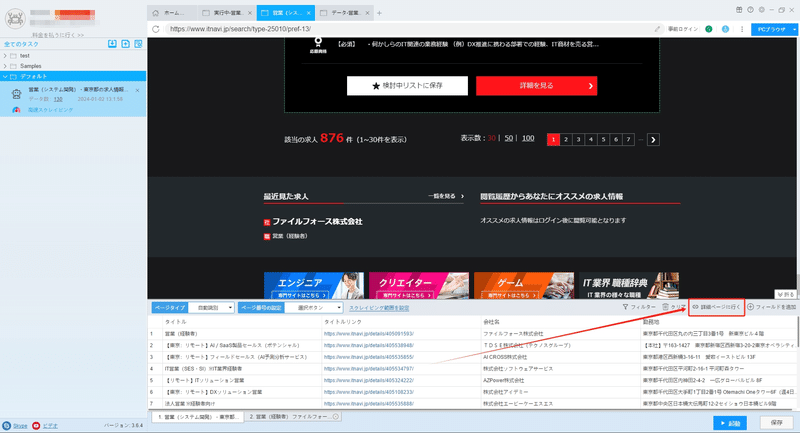
Task: Click 一覧を見る link under 最近見た求人
Action: [x=446, y=196]
